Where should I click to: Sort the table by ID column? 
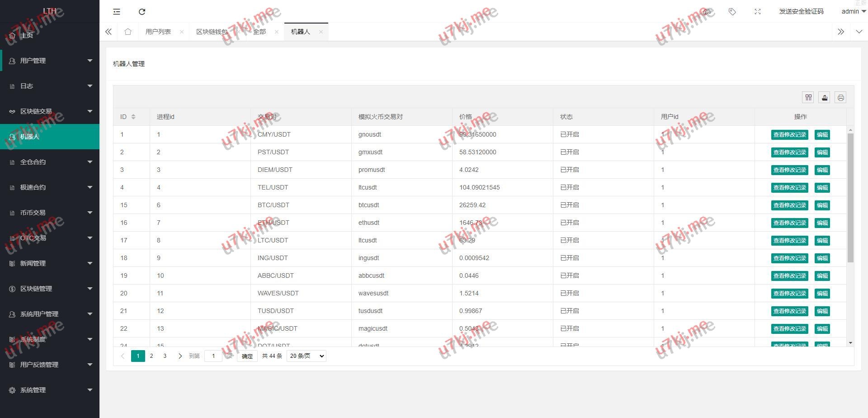[x=133, y=117]
